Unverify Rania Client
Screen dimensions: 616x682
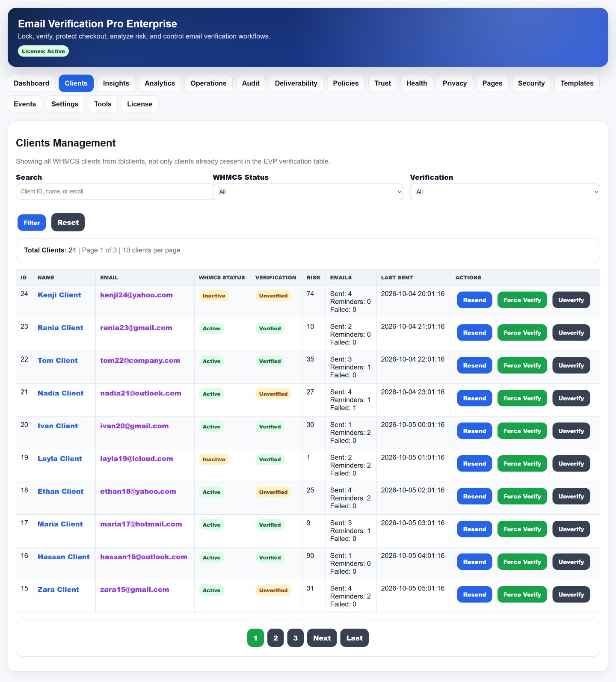(571, 332)
